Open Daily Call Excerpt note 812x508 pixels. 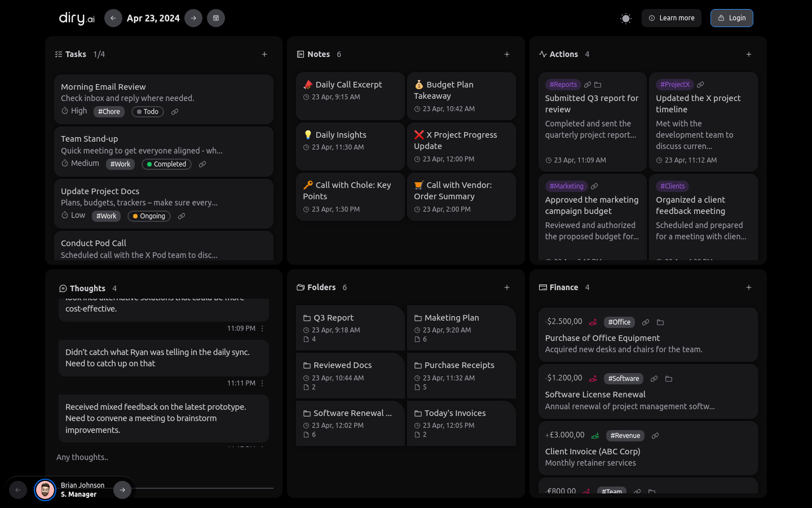point(350,96)
